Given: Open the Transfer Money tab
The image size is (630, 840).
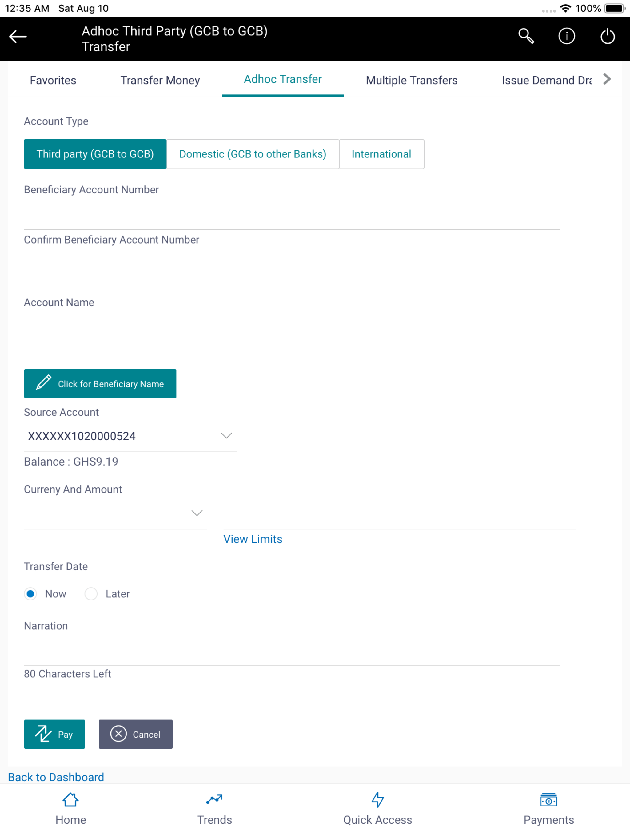Looking at the screenshot, I should tap(160, 80).
